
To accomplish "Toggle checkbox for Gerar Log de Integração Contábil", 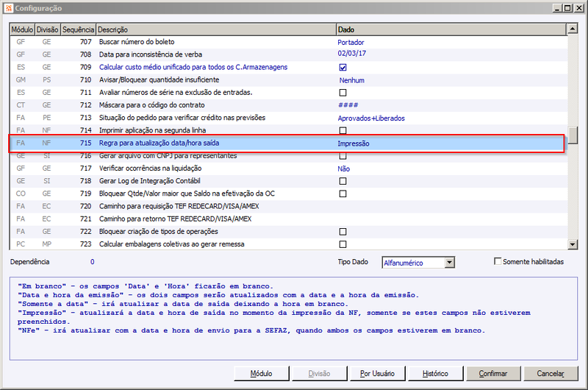I will click(343, 181).
